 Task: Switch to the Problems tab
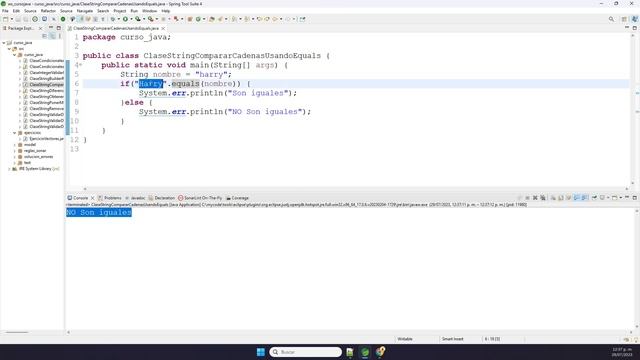tap(109, 198)
